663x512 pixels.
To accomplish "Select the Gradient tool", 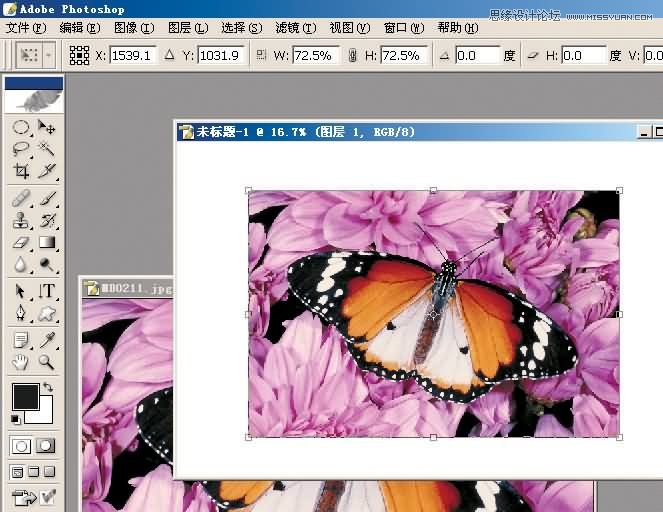I will click(x=46, y=243).
